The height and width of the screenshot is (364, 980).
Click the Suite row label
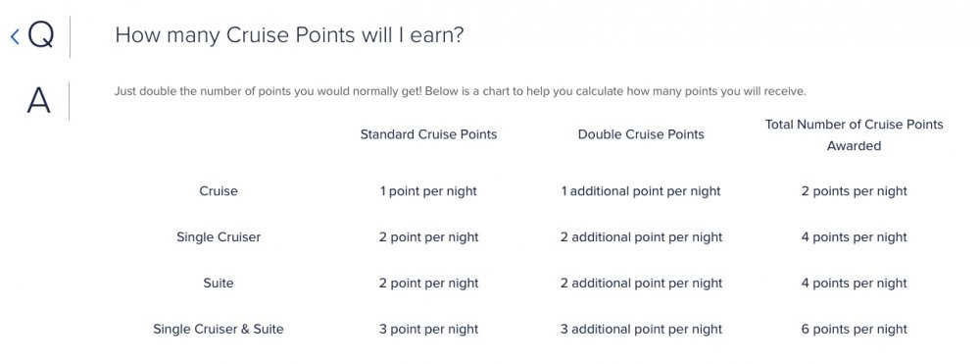219,284
